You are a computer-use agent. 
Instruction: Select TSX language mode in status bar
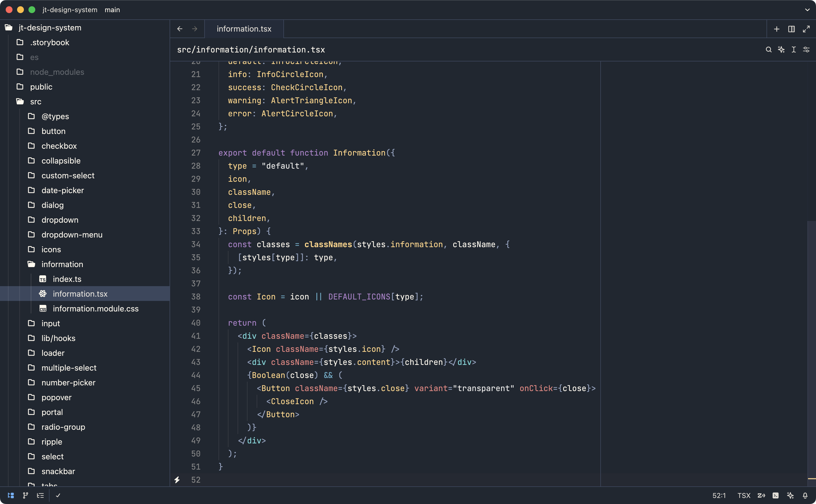744,495
